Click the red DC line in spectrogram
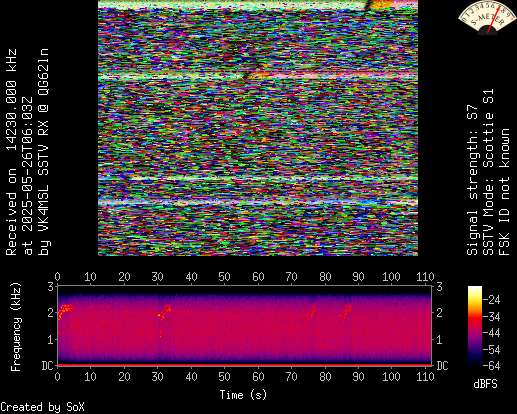517x414 pixels. (x=245, y=365)
